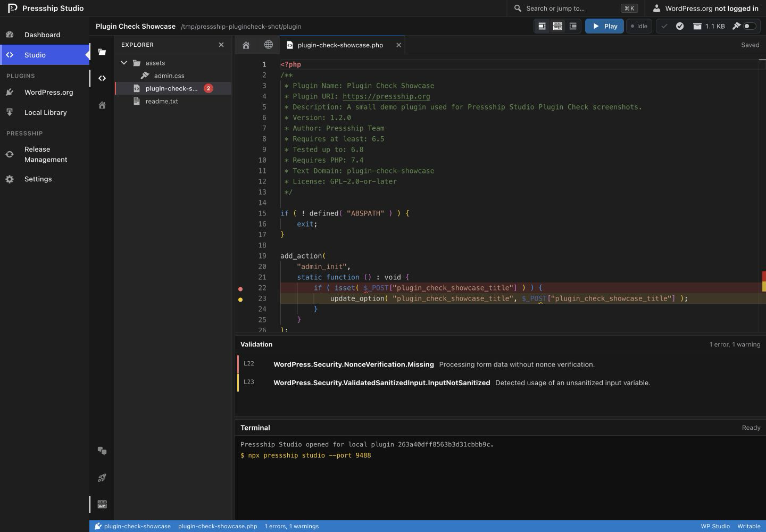
Task: Click the Play button
Action: pos(604,26)
